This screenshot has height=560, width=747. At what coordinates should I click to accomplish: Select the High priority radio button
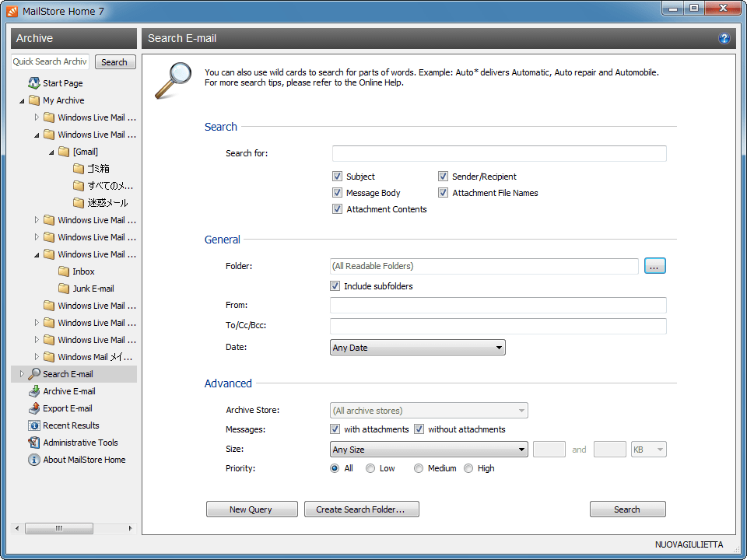point(468,468)
